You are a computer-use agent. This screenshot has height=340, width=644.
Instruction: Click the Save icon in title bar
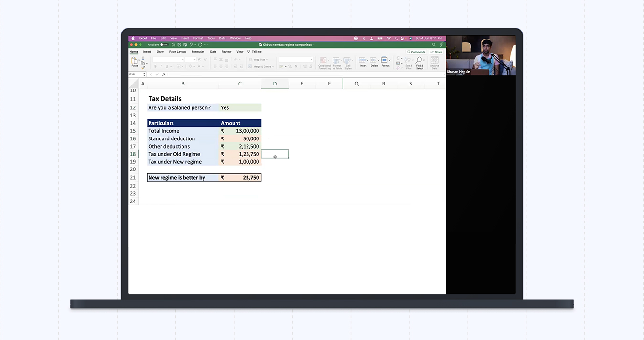click(180, 44)
